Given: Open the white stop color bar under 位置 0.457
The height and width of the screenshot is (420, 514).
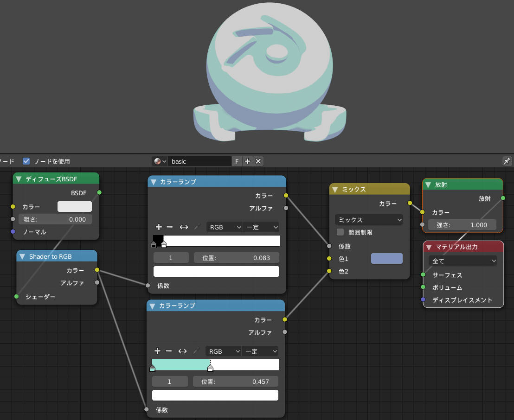Looking at the screenshot, I should click(x=215, y=395).
